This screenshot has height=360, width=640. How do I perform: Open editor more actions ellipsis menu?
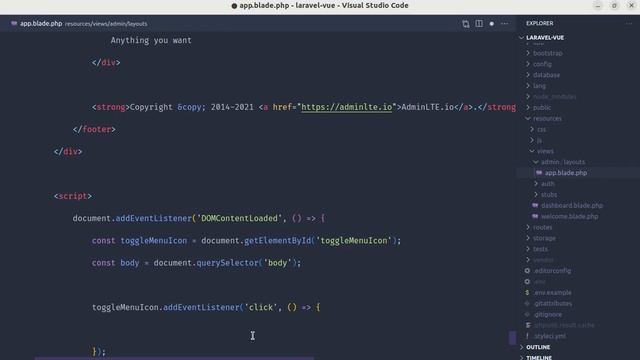click(x=504, y=24)
